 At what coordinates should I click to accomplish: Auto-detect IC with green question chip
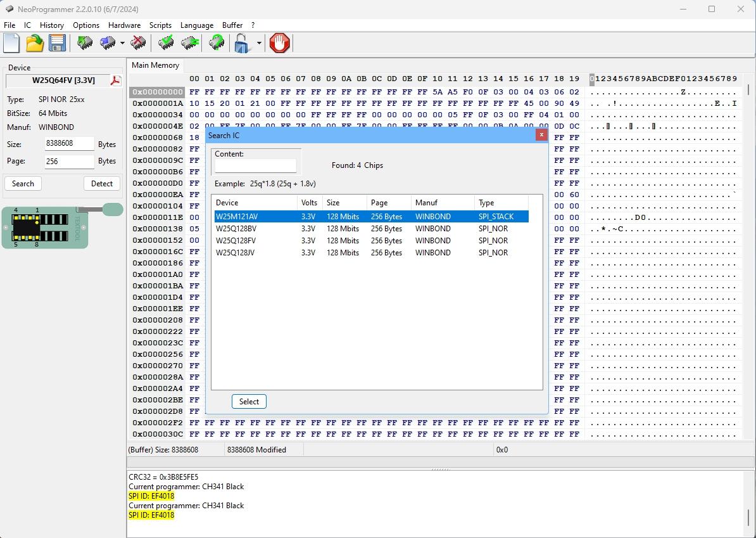pos(217,43)
